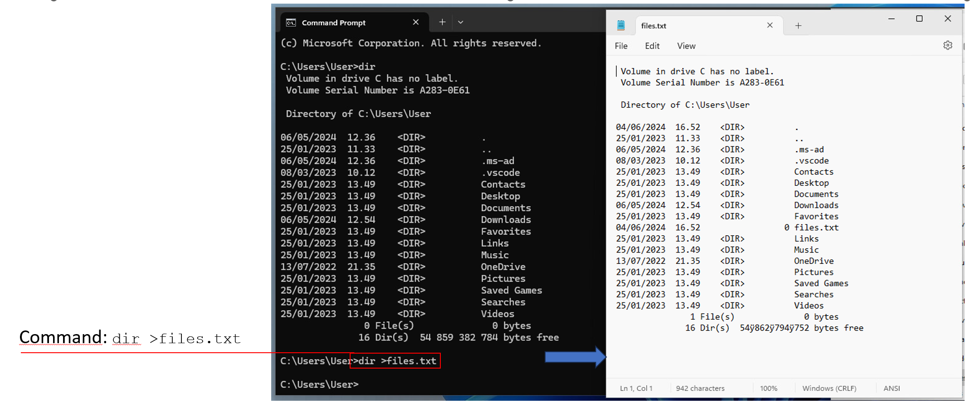This screenshot has width=980, height=413.
Task: Expand the terminal profile dropdown chevron
Action: [x=461, y=22]
